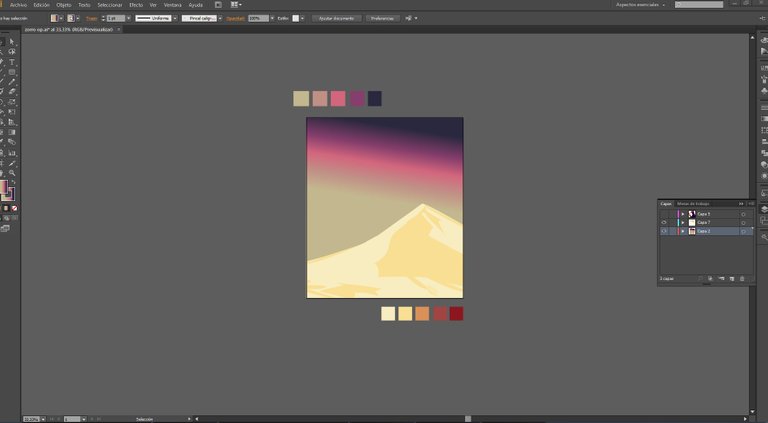Expand the Capa 7 layer contents
This screenshot has width=768, height=423.
(683, 222)
